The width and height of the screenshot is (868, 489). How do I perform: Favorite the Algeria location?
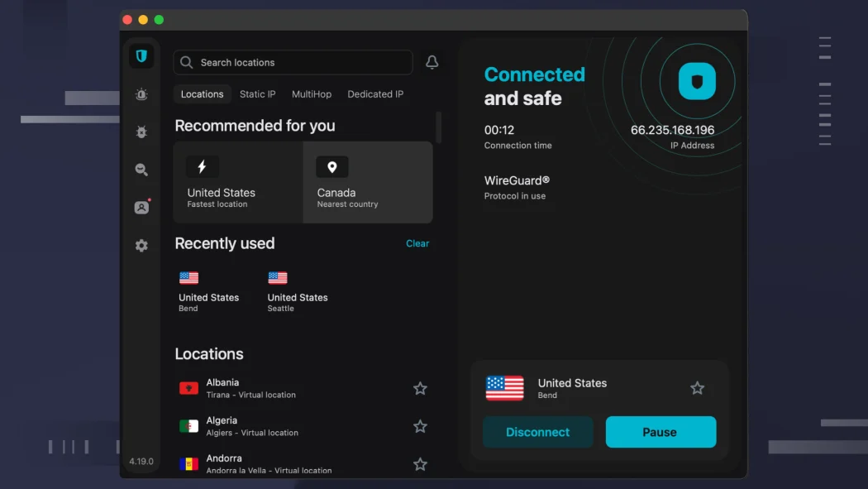coord(420,426)
